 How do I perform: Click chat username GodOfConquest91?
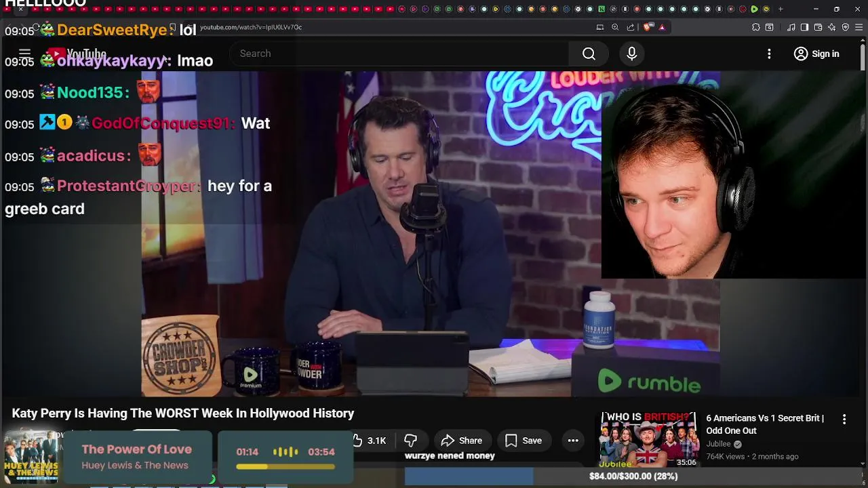click(163, 123)
